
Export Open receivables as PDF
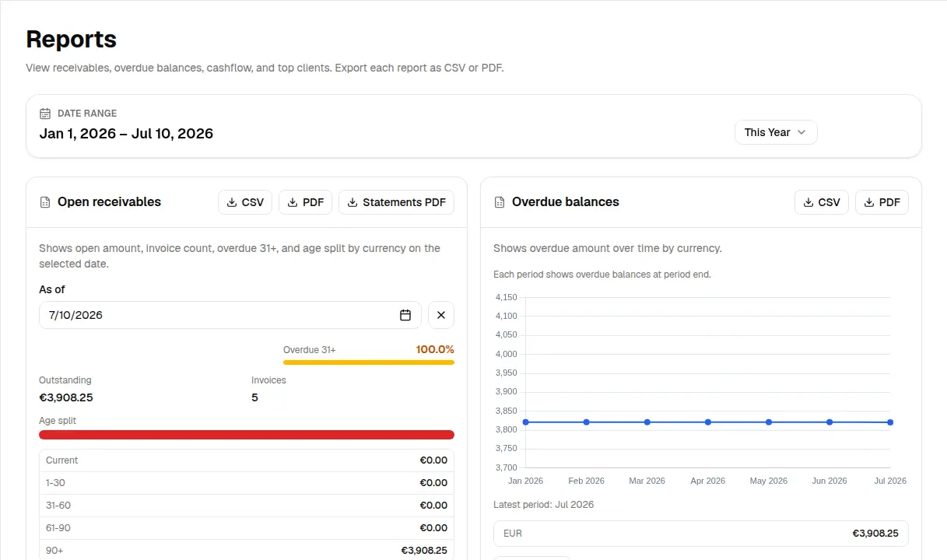coord(306,202)
